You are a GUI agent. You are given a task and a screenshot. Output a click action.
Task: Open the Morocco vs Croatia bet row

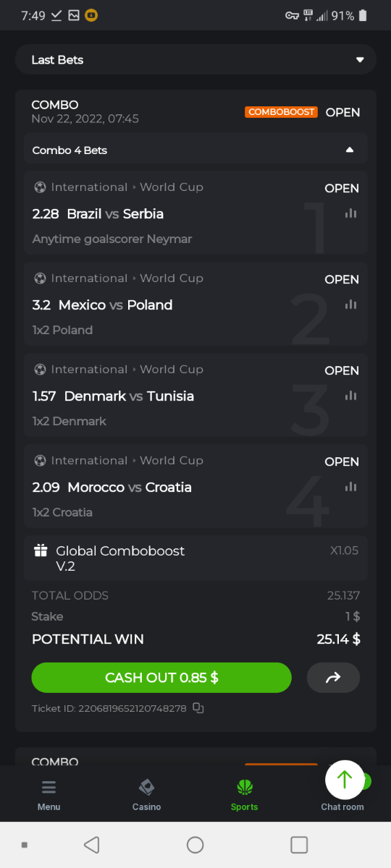pyautogui.click(x=195, y=487)
